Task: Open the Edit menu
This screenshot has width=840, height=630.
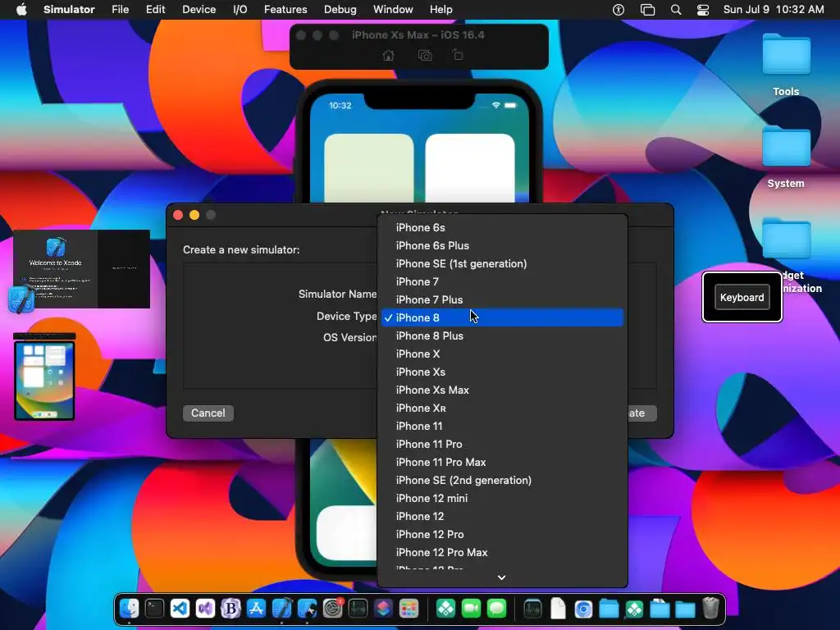Action: pyautogui.click(x=155, y=10)
